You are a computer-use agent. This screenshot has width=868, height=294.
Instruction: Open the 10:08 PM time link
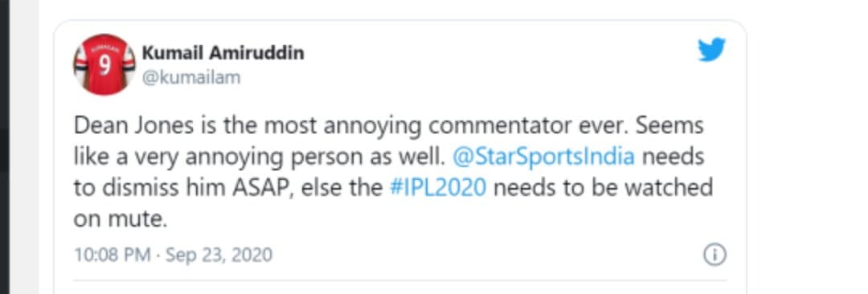coord(113,255)
